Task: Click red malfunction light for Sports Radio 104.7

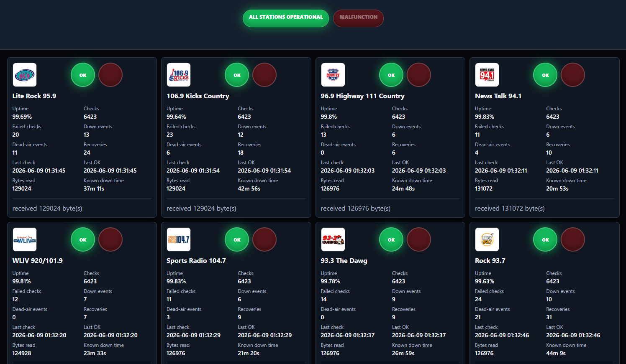Action: click(264, 239)
